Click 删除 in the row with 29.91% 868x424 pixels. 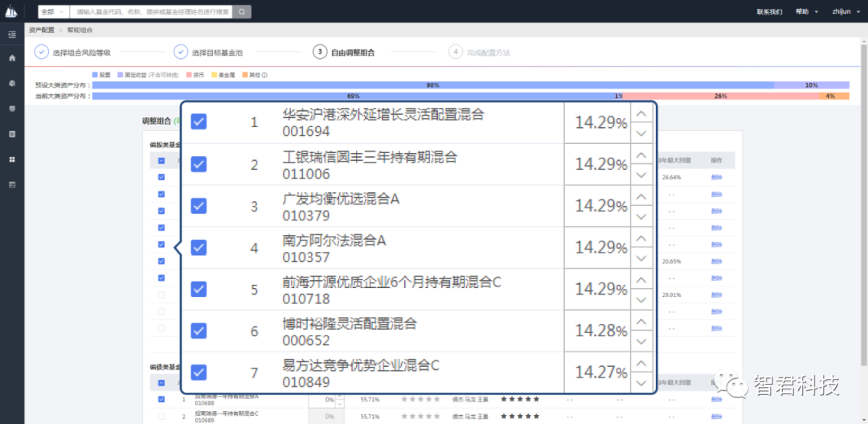(716, 294)
